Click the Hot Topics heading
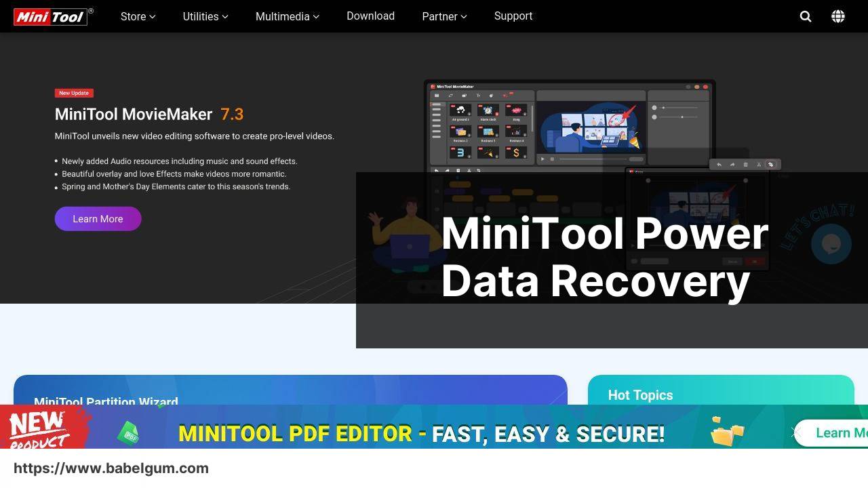The image size is (868, 488). [640, 395]
